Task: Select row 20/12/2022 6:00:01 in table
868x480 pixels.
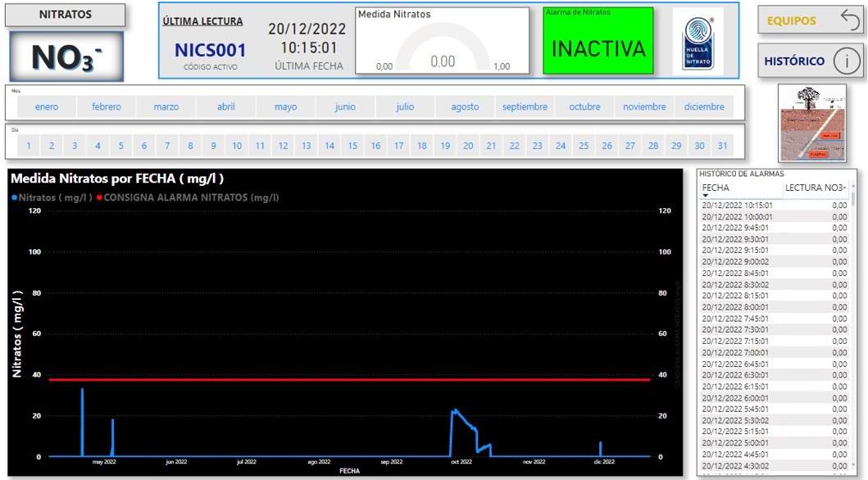Action: click(x=774, y=397)
